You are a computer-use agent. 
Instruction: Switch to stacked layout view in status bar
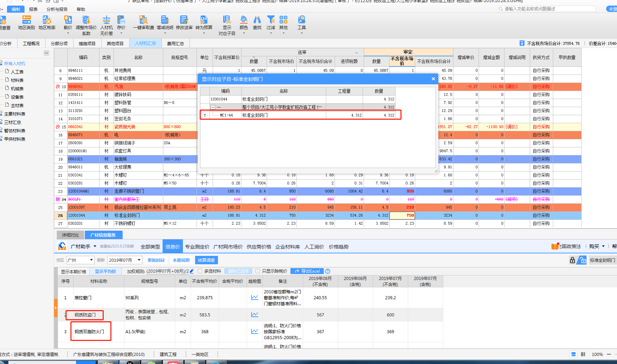(574, 354)
